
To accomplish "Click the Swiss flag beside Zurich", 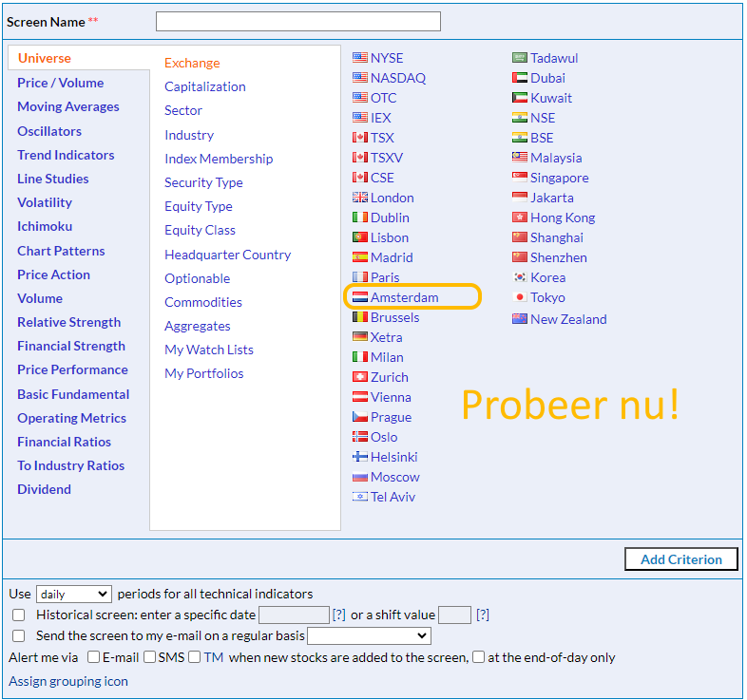I will (x=359, y=377).
